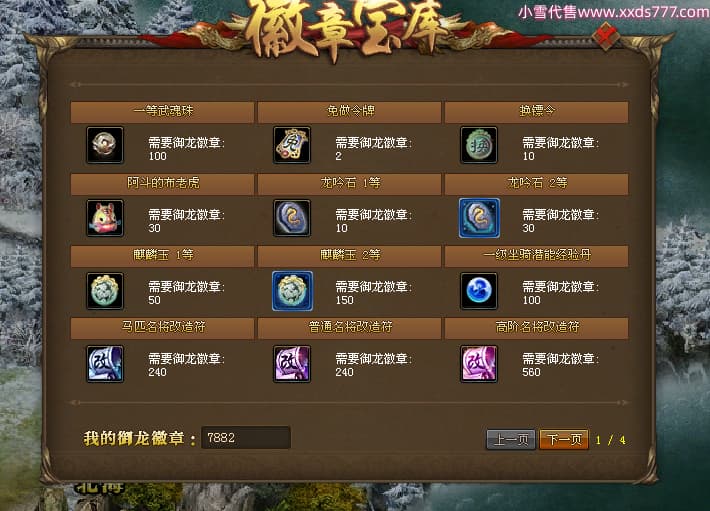710x511 pixels.
Task: Choose the highlighted 麒麟玉 2等 icon
Action: click(292, 291)
